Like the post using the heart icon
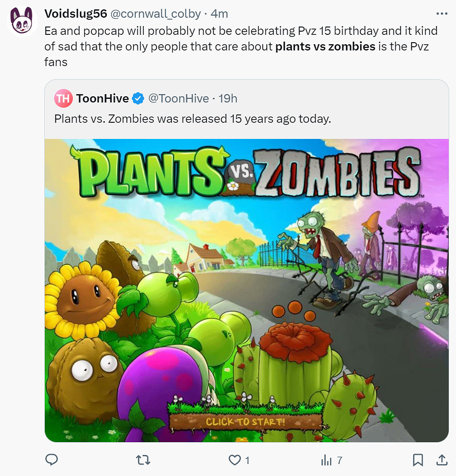This screenshot has height=476, width=456. (234, 460)
